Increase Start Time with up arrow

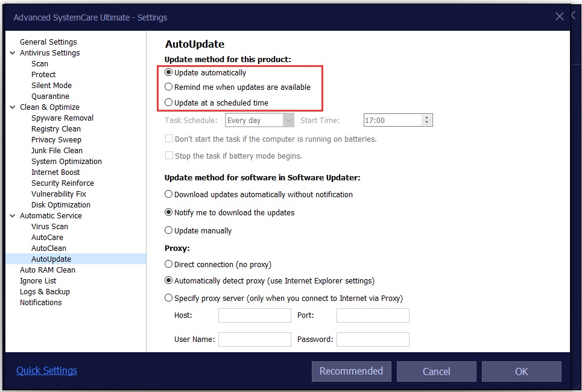[427, 118]
